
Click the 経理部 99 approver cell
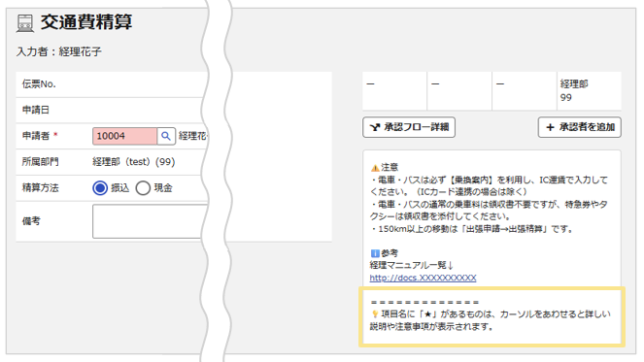(x=589, y=90)
